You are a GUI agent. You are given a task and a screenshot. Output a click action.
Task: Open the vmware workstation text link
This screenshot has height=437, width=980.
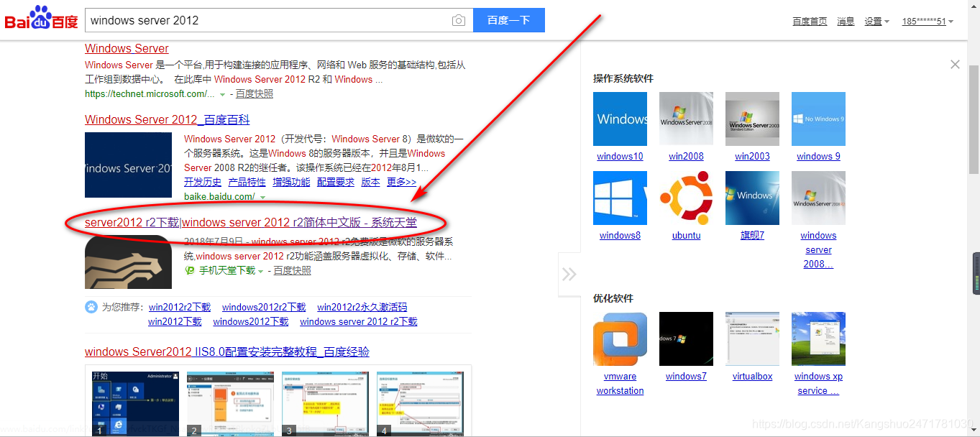coord(620,384)
